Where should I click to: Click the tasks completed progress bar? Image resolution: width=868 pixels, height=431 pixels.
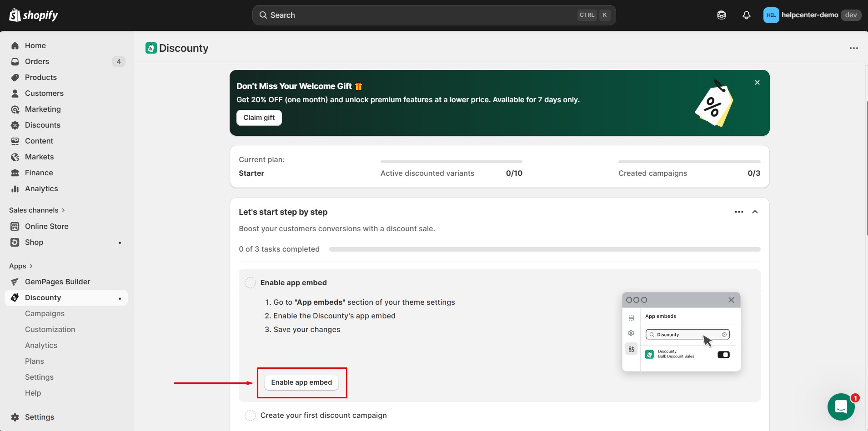[544, 249]
